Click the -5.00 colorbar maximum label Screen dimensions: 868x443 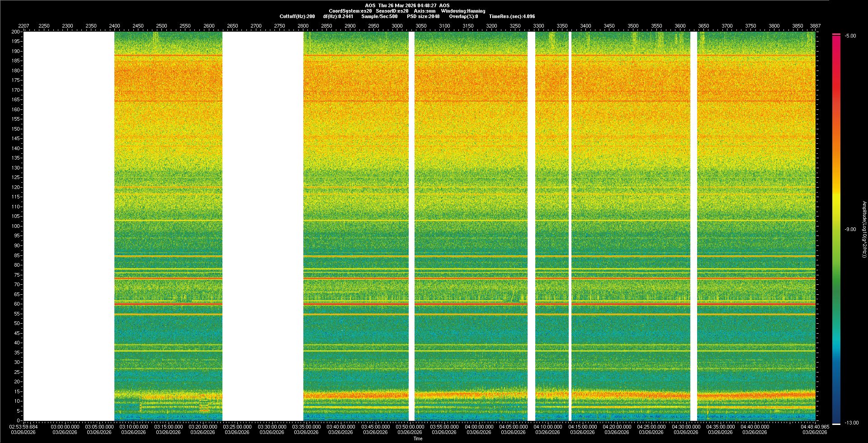pos(850,36)
